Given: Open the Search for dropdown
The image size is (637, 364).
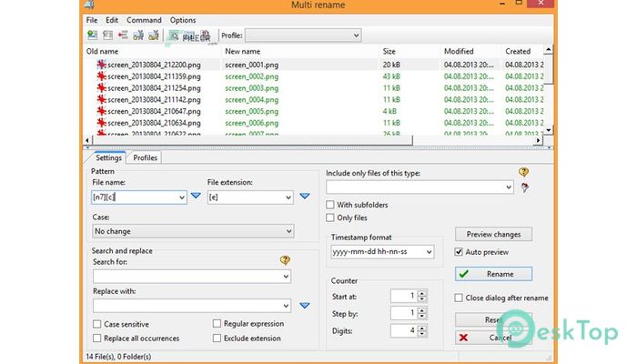Looking at the screenshot, I should pos(286,277).
